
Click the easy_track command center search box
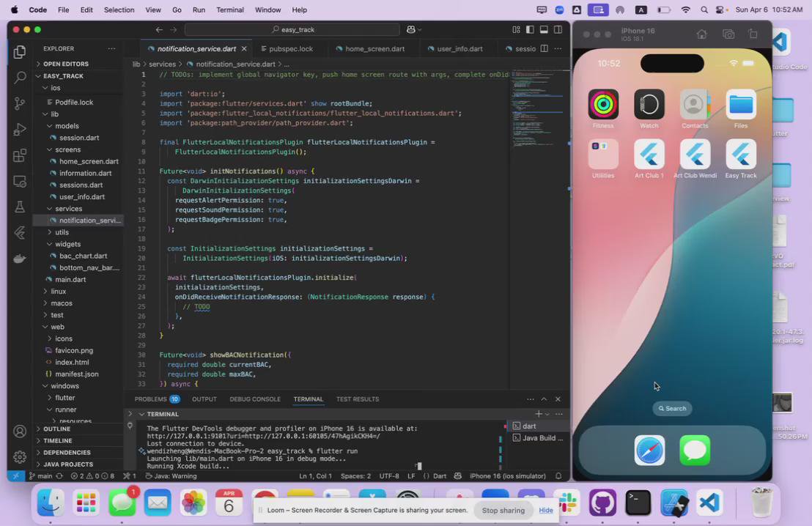pyautogui.click(x=292, y=29)
